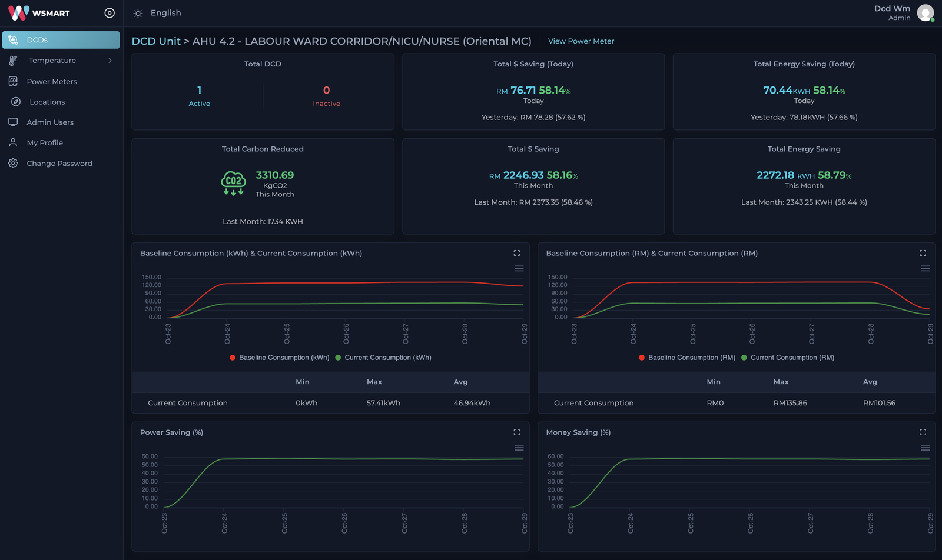
Task: Click the DCD Unit breadcrumb link
Action: pyautogui.click(x=156, y=41)
